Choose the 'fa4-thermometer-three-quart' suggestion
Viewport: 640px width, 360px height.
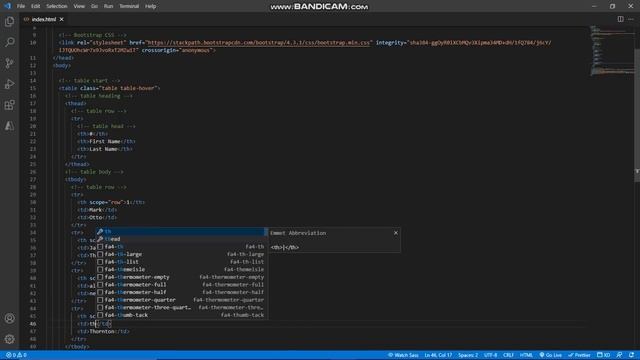click(181, 307)
